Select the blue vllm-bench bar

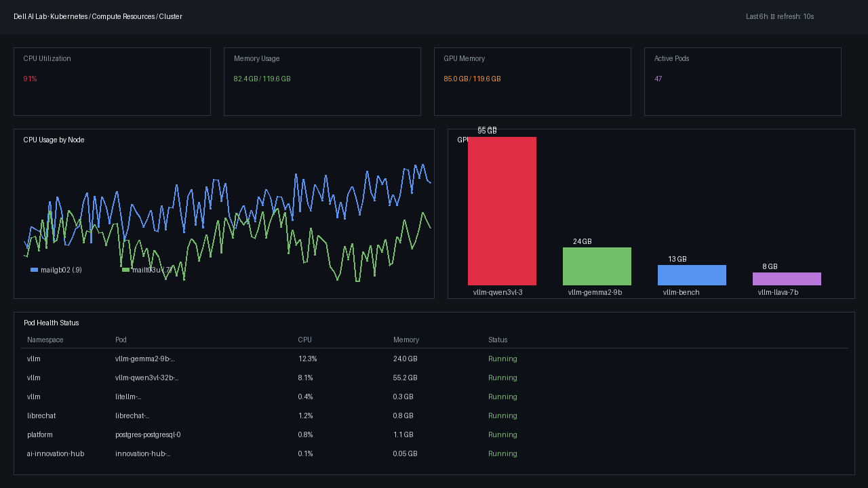tap(692, 275)
